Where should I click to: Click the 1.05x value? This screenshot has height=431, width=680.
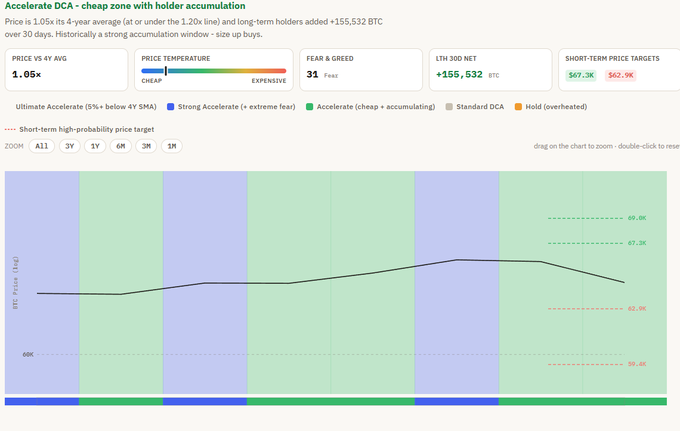pos(26,75)
